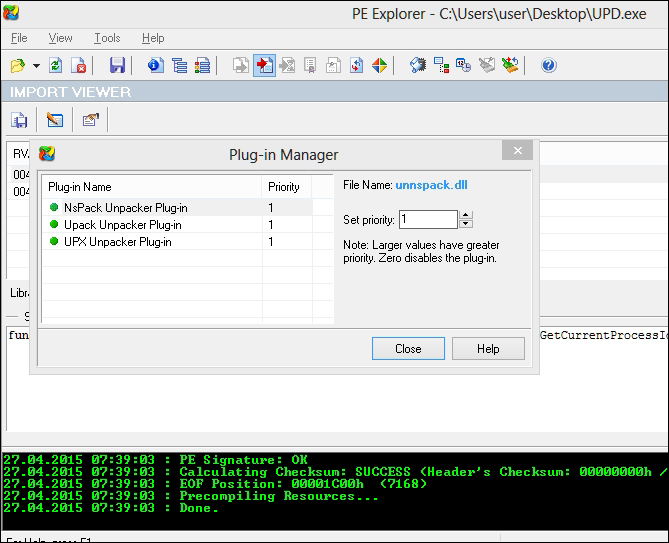
Task: Click the blue question mark help icon
Action: click(548, 66)
